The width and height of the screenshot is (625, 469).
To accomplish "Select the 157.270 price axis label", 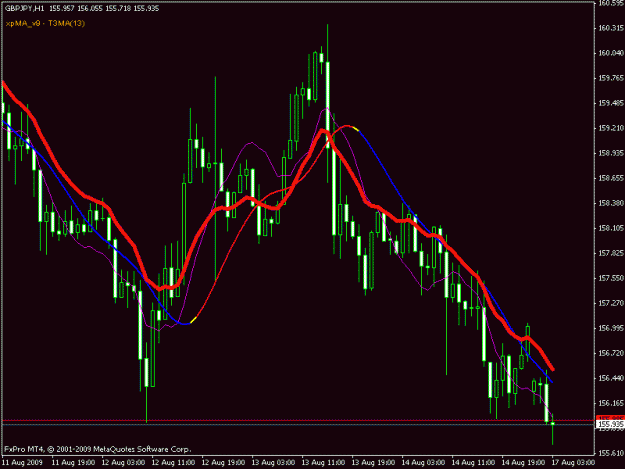I will pyautogui.click(x=610, y=303).
